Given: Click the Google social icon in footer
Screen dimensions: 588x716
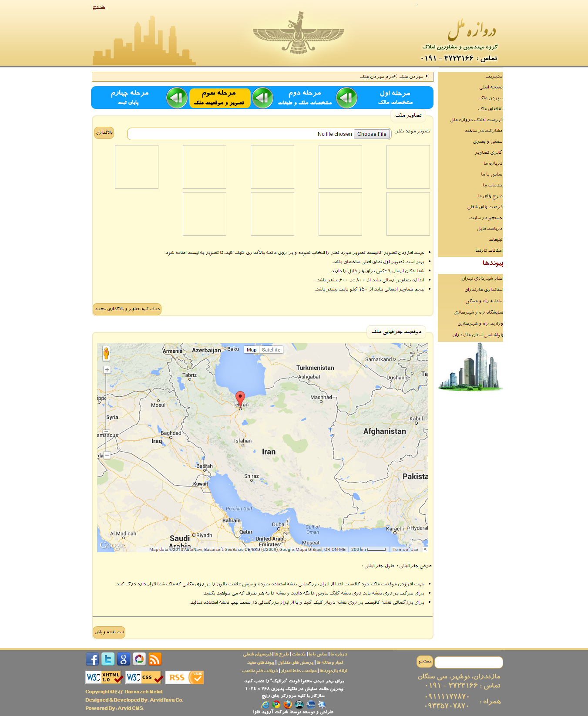Looking at the screenshot, I should pyautogui.click(x=124, y=659).
